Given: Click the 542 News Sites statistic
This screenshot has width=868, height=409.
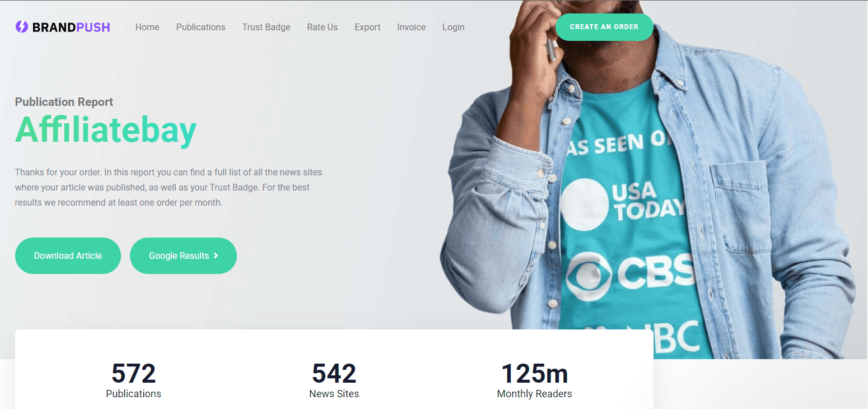Looking at the screenshot, I should tap(334, 380).
